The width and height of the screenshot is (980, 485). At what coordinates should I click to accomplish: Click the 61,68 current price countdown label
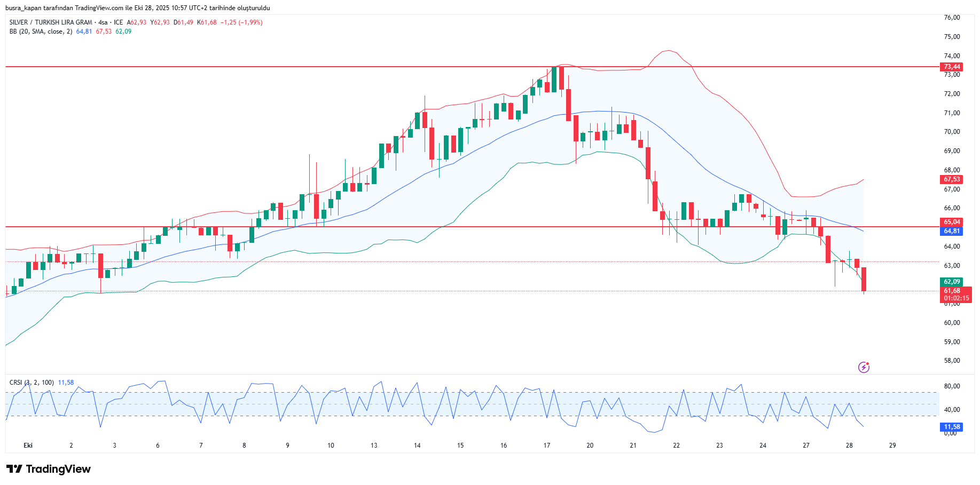[955, 295]
